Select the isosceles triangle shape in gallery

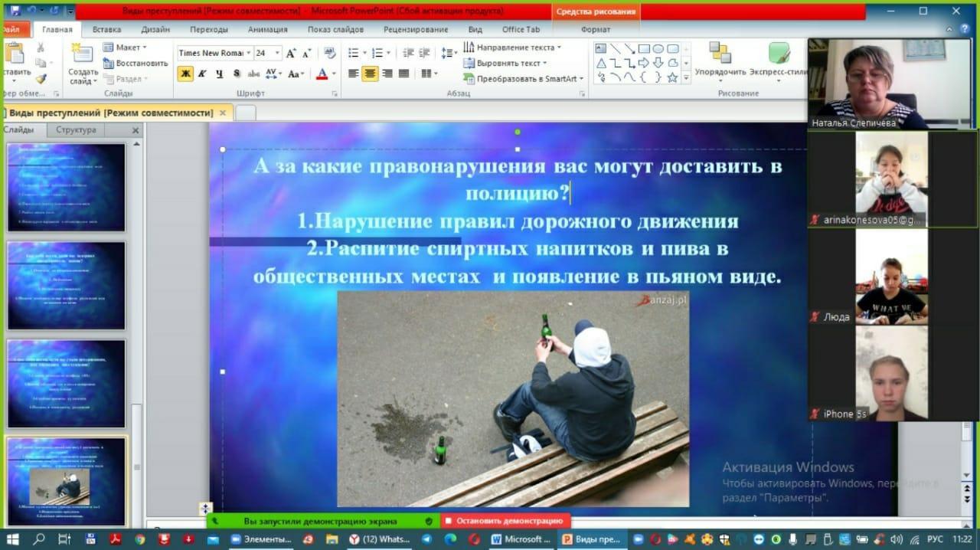(602, 63)
